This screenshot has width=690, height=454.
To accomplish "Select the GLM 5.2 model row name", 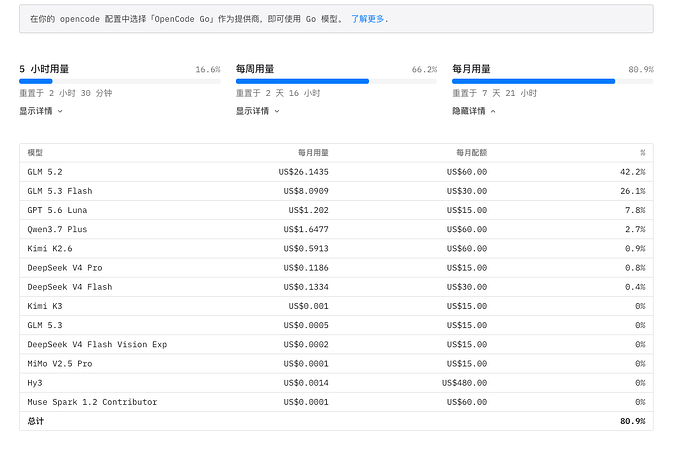I will point(45,172).
